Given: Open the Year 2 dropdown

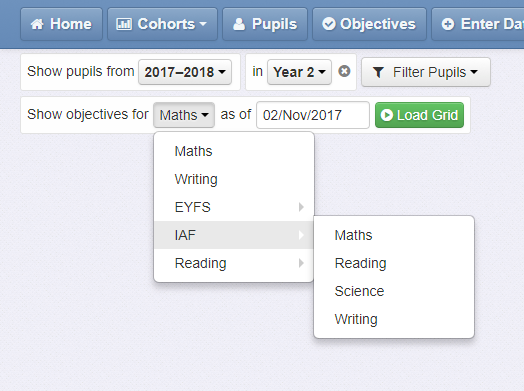Looking at the screenshot, I should click(x=299, y=72).
